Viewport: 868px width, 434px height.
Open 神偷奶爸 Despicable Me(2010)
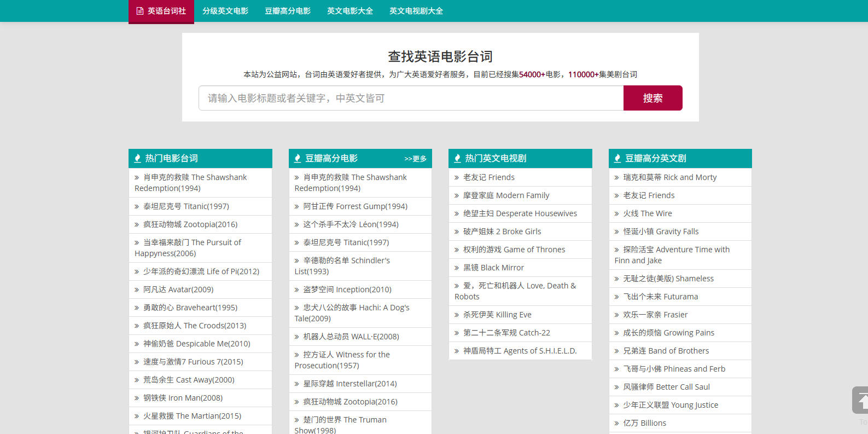pyautogui.click(x=197, y=344)
